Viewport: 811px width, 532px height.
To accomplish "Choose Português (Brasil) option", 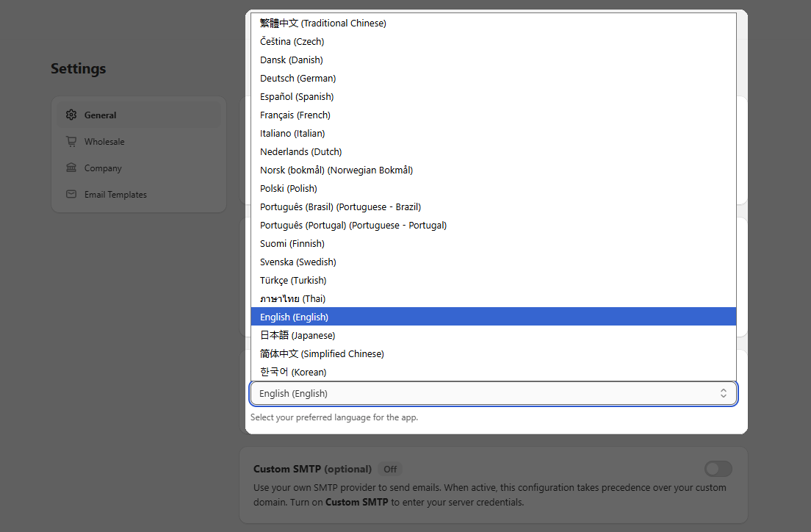I will 494,207.
